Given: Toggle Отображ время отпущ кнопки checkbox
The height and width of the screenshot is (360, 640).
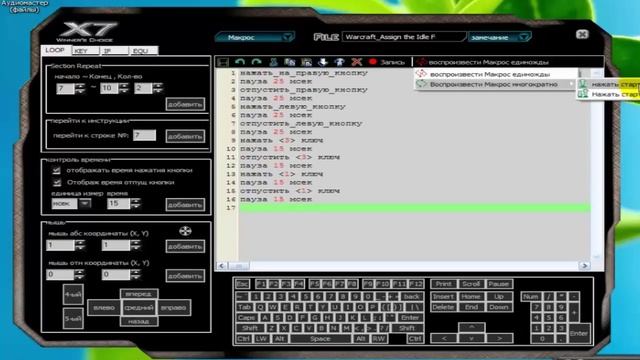Looking at the screenshot, I should [57, 182].
